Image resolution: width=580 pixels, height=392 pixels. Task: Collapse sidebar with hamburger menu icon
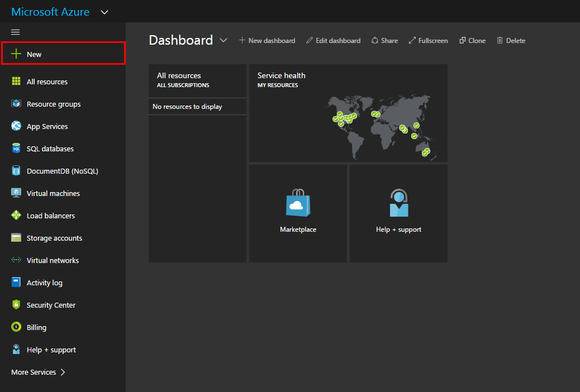pos(15,32)
